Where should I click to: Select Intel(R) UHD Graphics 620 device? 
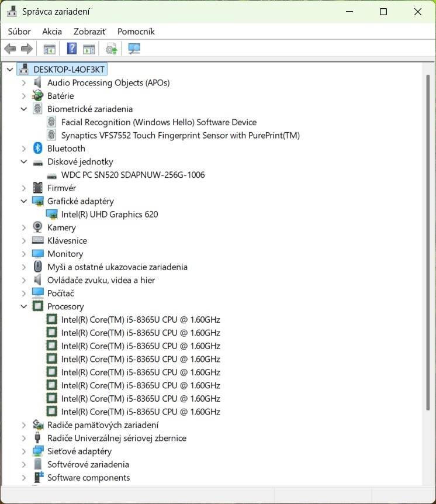click(x=109, y=215)
